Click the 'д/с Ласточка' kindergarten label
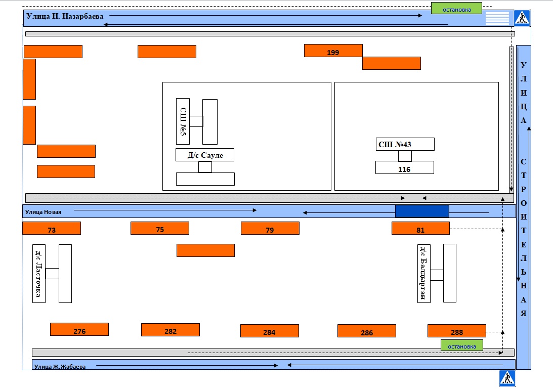The height and width of the screenshot is (392, 553). click(x=39, y=274)
